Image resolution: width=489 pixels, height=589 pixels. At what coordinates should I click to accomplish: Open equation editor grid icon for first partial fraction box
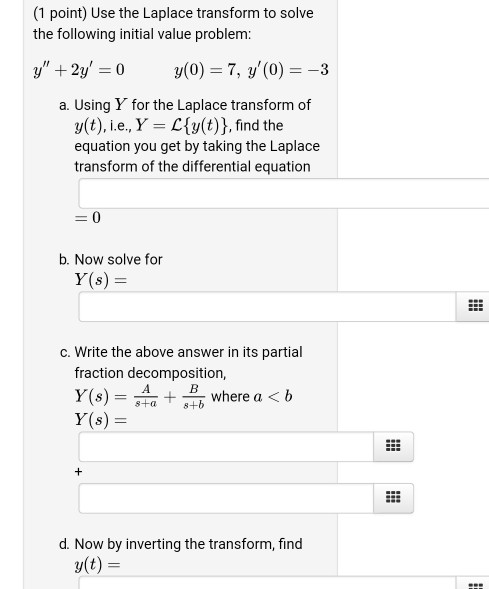pyautogui.click(x=393, y=446)
